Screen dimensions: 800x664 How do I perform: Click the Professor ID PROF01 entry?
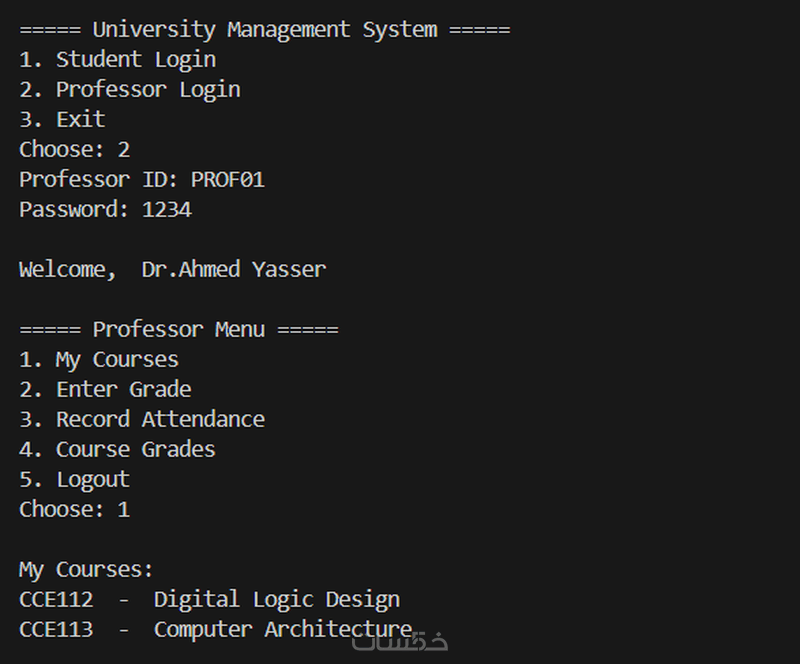pos(142,180)
